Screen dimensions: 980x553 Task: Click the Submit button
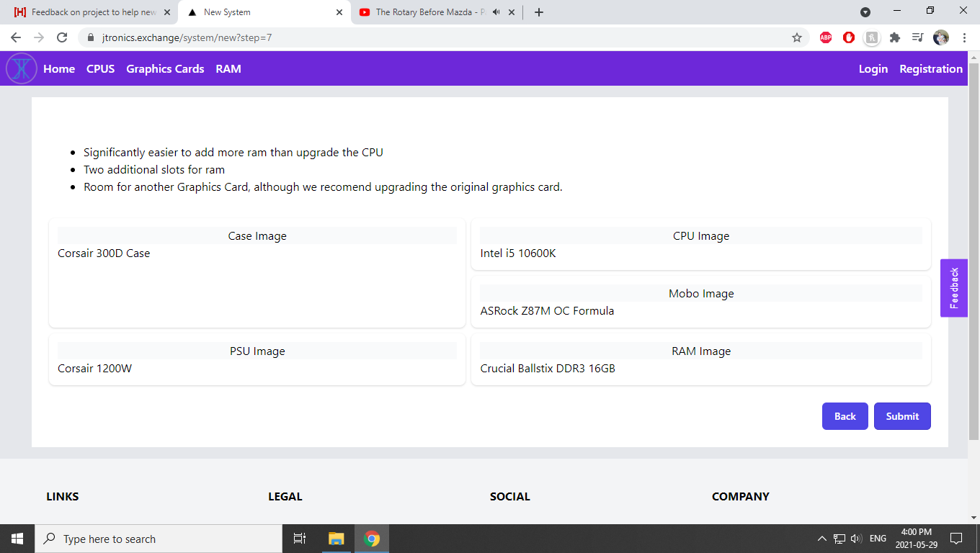[x=902, y=416]
